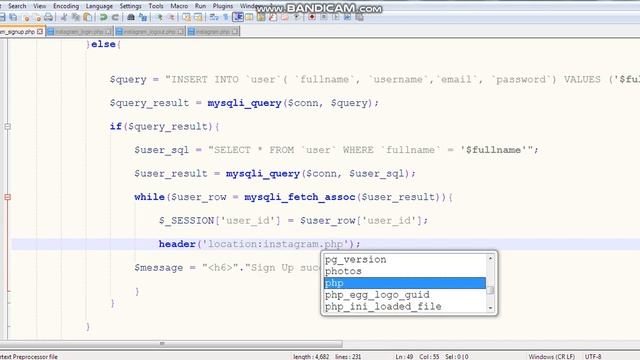Select photos in autocomplete list
The width and height of the screenshot is (640, 360).
pos(405,271)
